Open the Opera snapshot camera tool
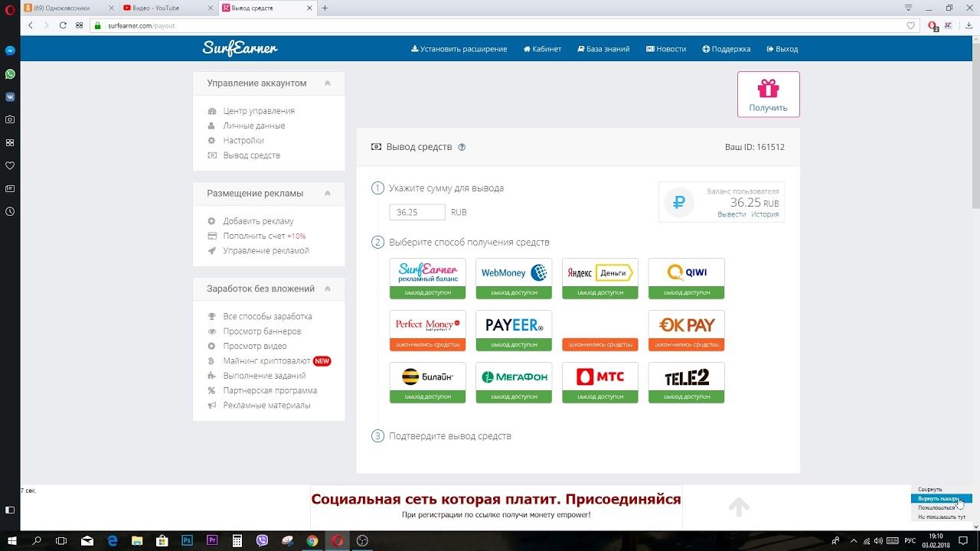 (10, 119)
